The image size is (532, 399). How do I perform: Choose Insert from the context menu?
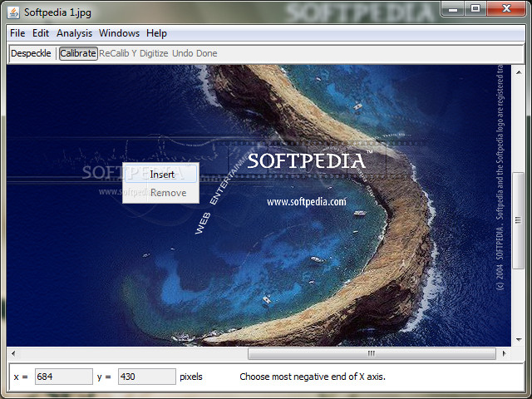(160, 175)
